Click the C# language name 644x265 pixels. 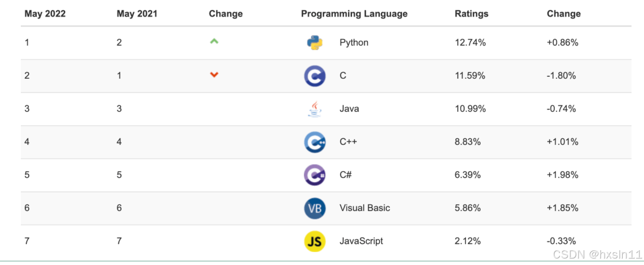click(x=346, y=175)
